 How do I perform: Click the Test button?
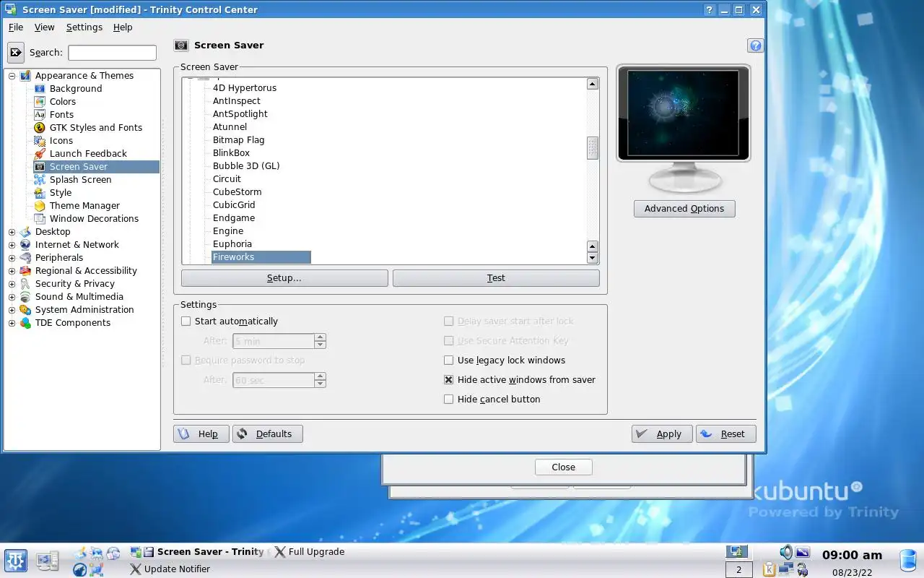[x=496, y=278]
